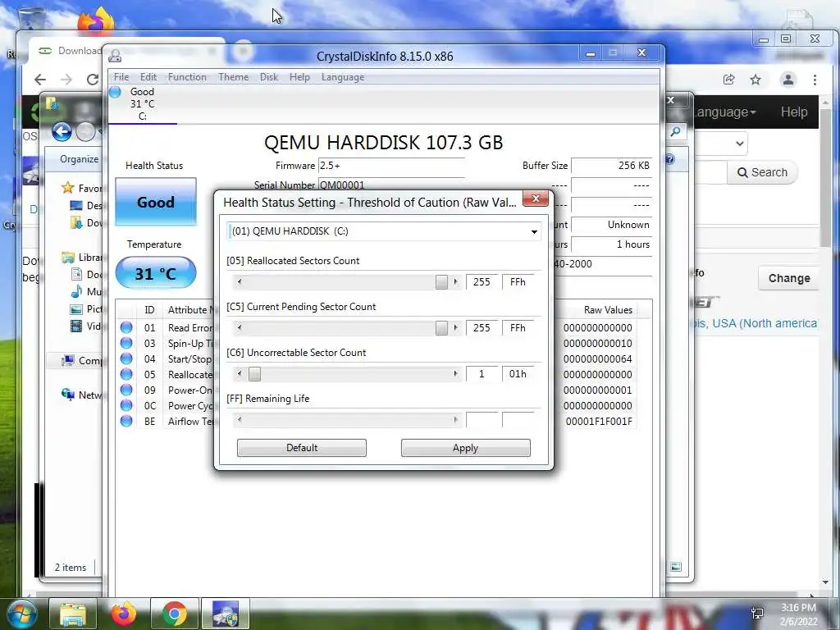
Task: Click the Change button on the webpage
Action: 789,278
